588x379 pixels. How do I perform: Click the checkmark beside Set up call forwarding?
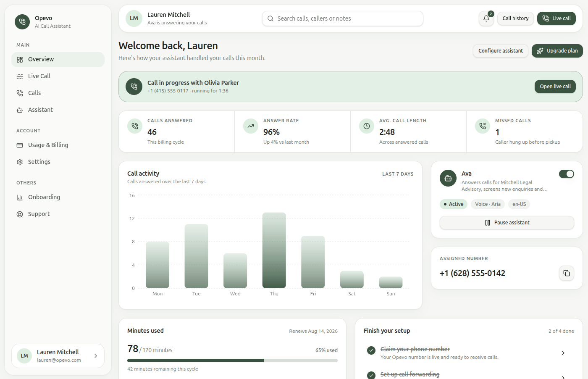pos(371,375)
